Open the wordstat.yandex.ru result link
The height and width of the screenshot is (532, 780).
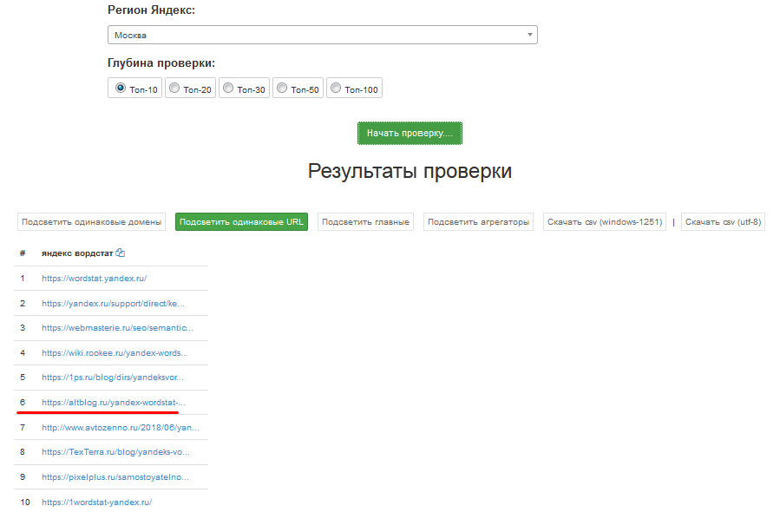coord(94,279)
